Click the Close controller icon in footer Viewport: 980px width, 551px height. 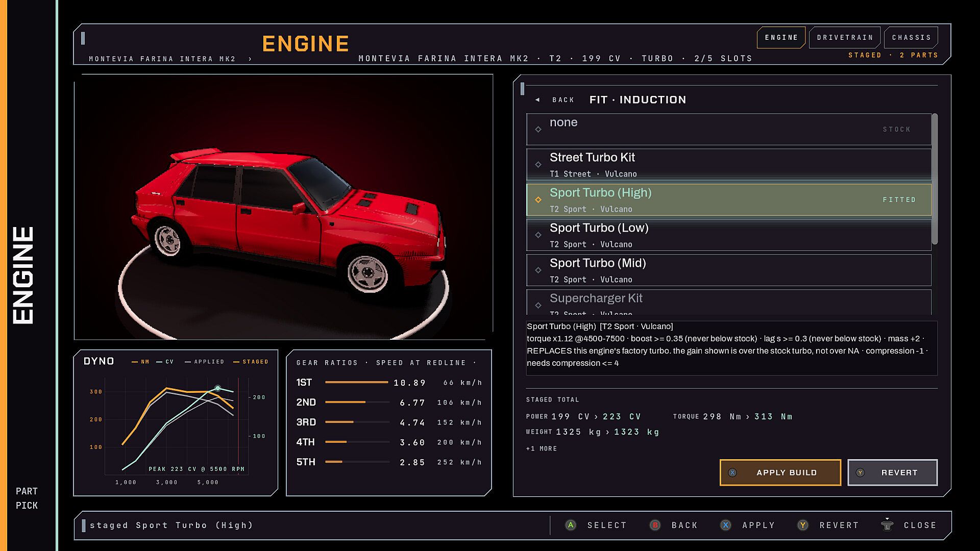pyautogui.click(x=887, y=524)
